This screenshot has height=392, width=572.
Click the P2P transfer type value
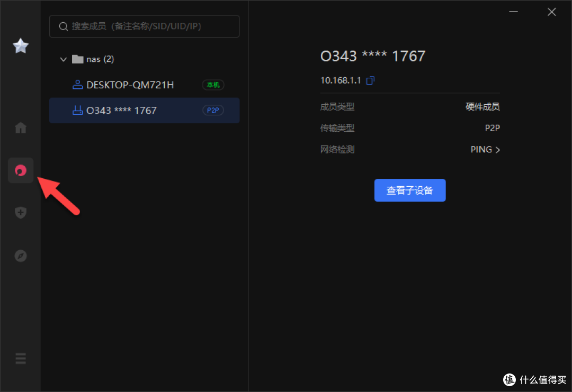[x=493, y=128]
